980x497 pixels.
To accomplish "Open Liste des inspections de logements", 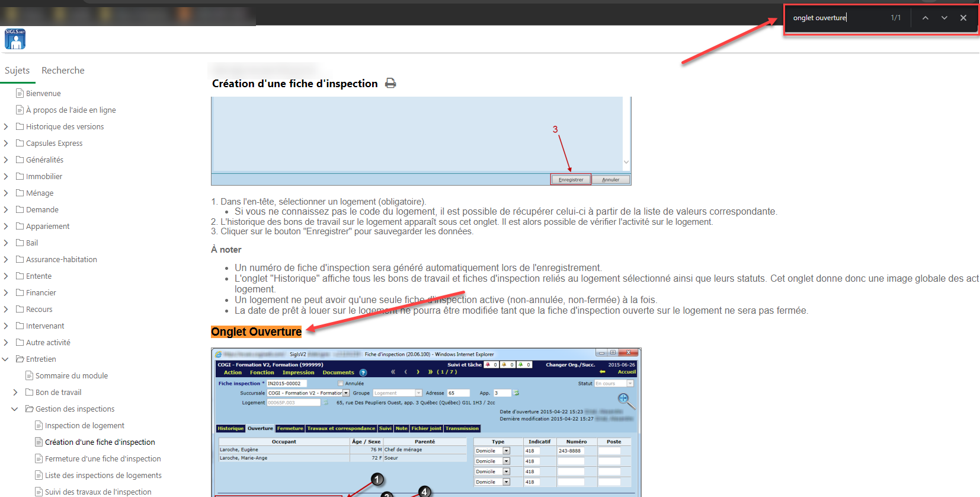I will 103,475.
